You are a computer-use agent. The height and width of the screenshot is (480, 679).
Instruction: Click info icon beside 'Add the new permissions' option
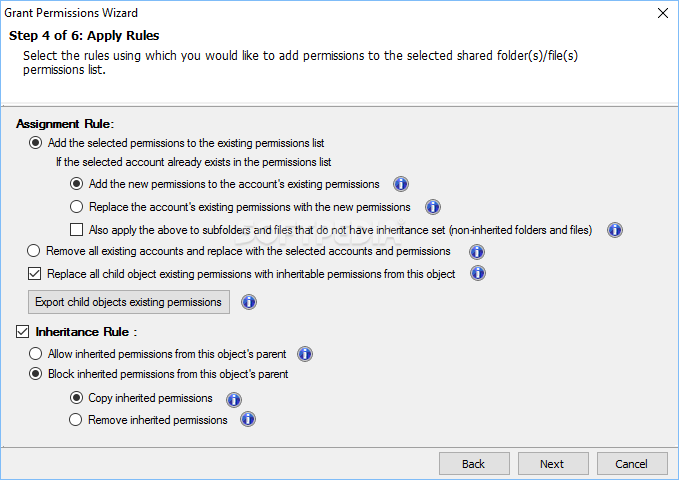coord(401,184)
